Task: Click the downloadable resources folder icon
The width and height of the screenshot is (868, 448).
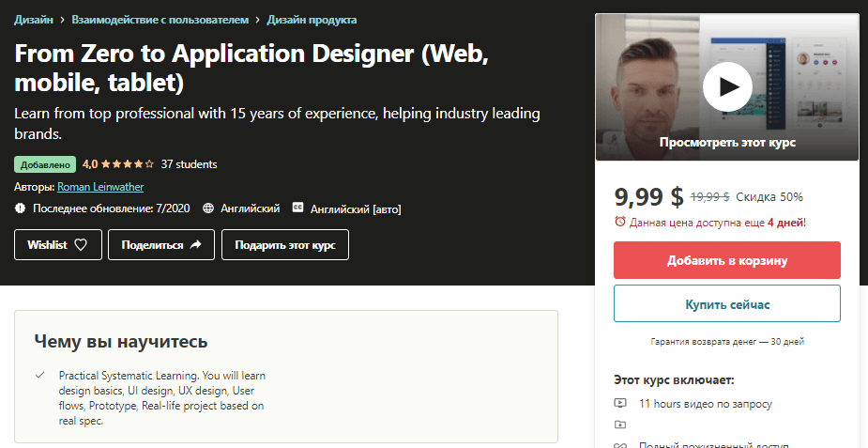Action: pyautogui.click(x=620, y=425)
